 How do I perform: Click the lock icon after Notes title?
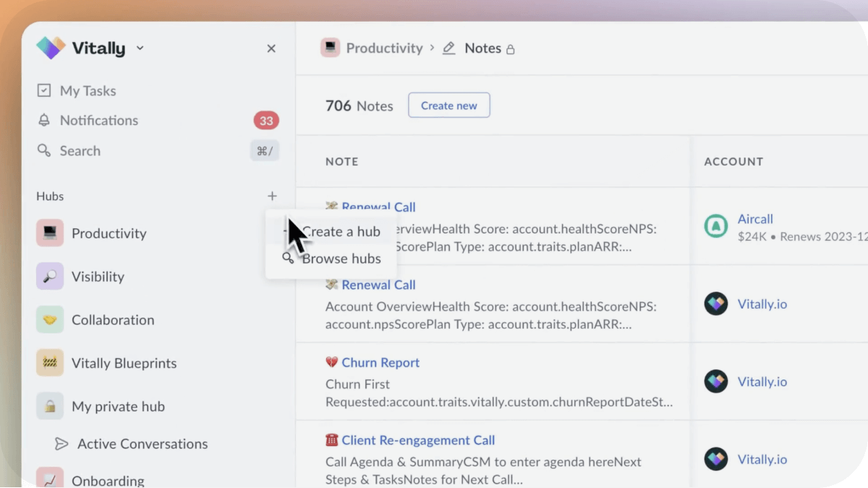tap(511, 48)
